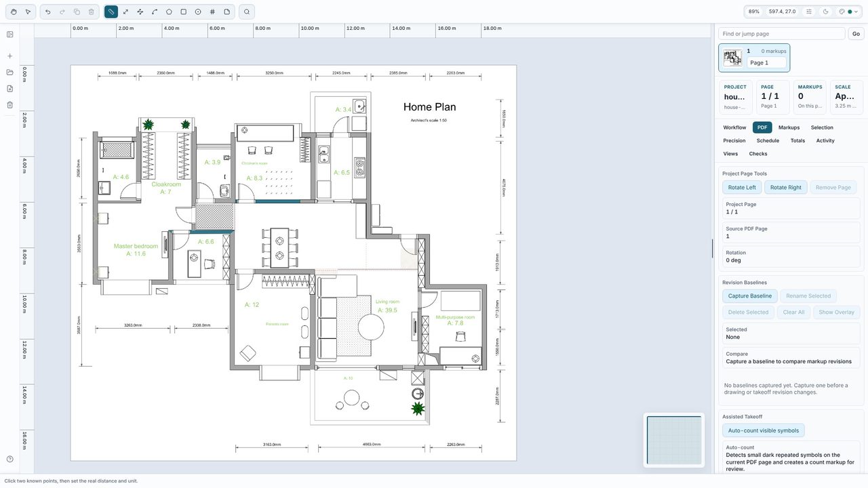The height and width of the screenshot is (488, 868).
Task: Click the Rotate Left button
Action: coord(742,188)
